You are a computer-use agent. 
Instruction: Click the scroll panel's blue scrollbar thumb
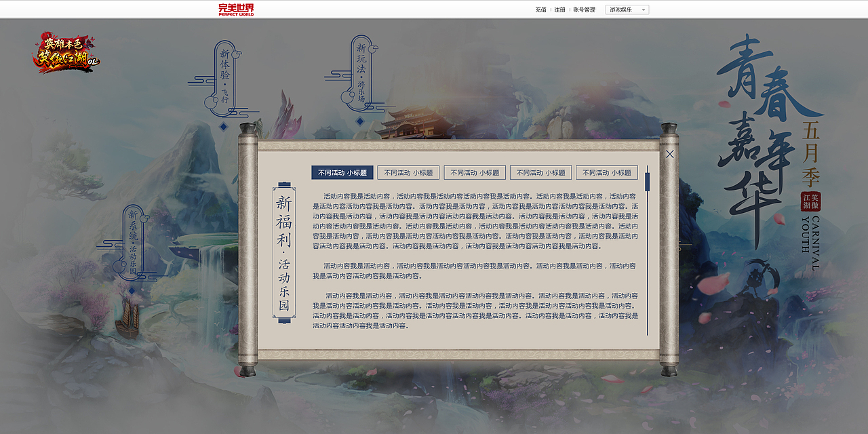point(648,181)
